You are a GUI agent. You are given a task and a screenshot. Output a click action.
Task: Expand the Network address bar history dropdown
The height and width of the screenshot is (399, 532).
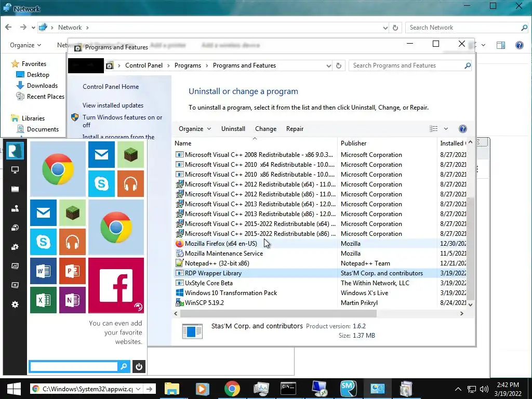click(385, 28)
